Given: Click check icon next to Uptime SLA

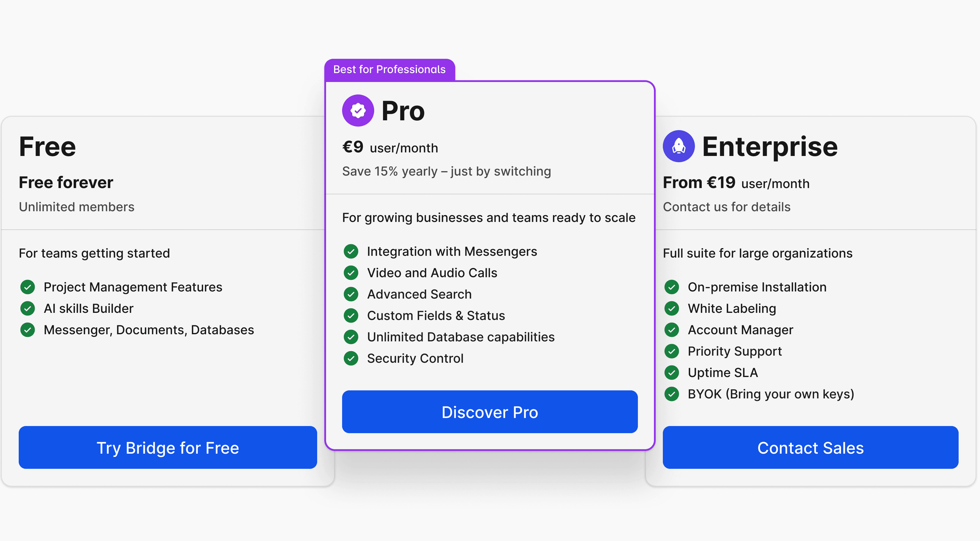Looking at the screenshot, I should click(x=671, y=372).
